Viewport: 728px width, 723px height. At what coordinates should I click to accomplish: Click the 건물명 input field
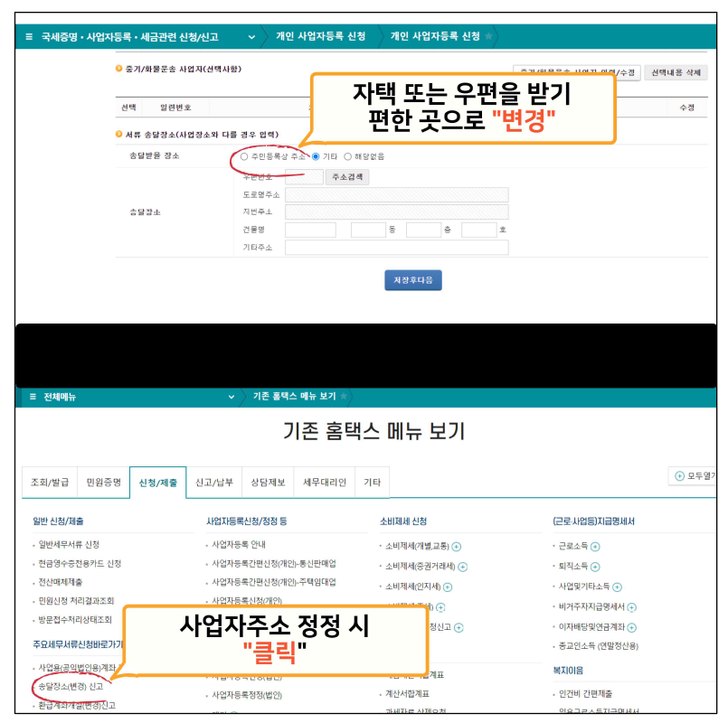pyautogui.click(x=310, y=230)
